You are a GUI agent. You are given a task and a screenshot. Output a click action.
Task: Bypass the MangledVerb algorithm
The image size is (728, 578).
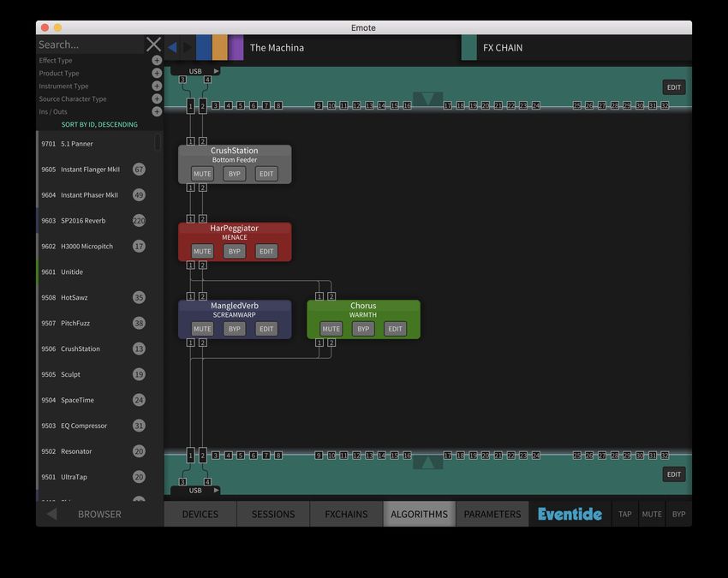(x=235, y=329)
